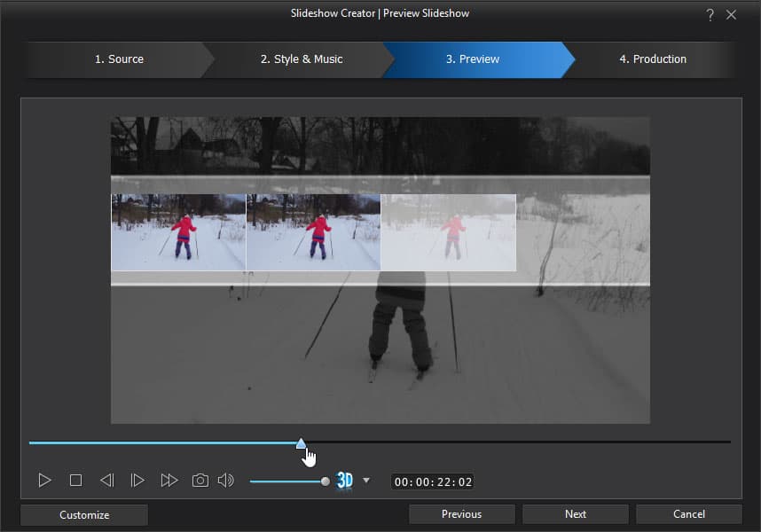Switch to the 2. Style & Music step
Viewport: 761px width, 532px height.
click(302, 59)
